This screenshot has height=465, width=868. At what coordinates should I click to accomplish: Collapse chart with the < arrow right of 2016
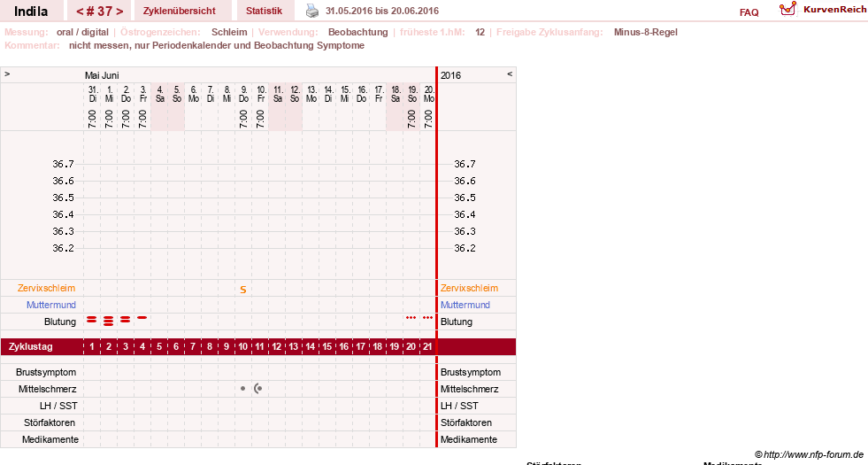(510, 74)
